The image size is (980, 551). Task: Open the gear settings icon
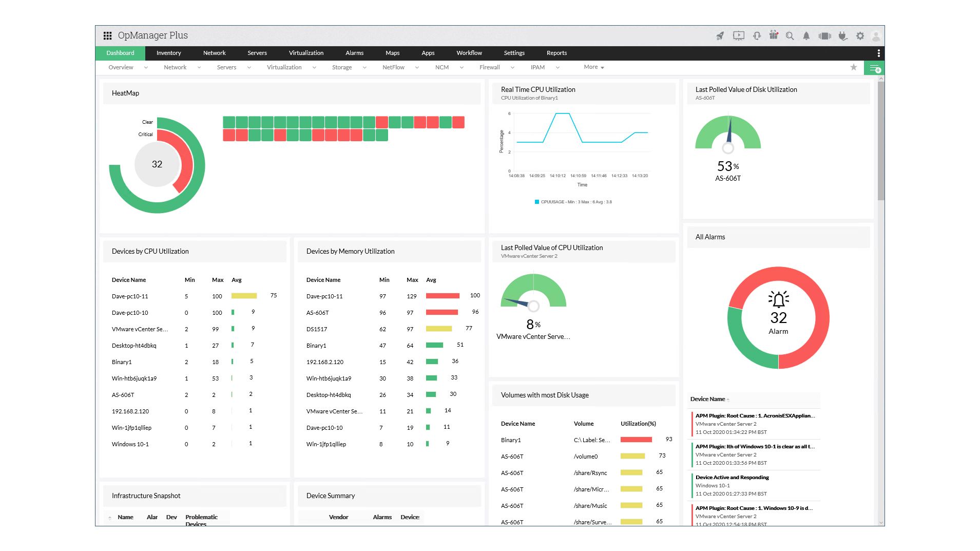[860, 36]
